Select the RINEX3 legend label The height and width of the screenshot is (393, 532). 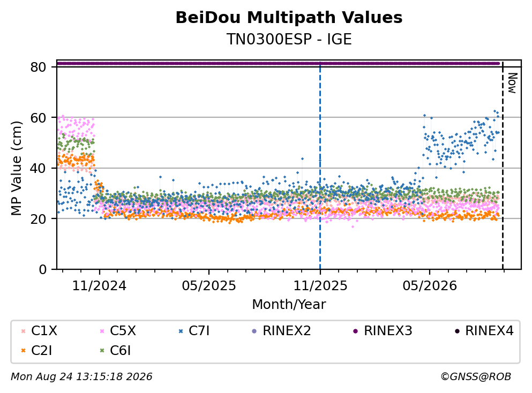[x=388, y=331]
